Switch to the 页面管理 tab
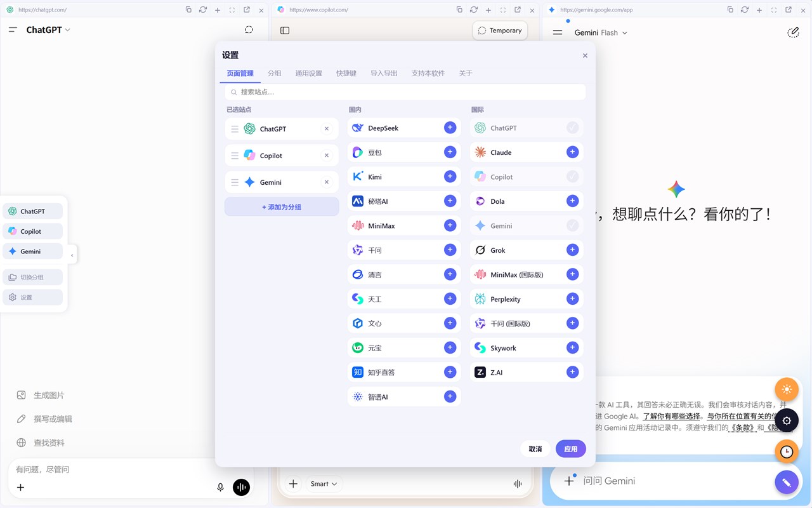Image resolution: width=812 pixels, height=508 pixels. pos(240,74)
